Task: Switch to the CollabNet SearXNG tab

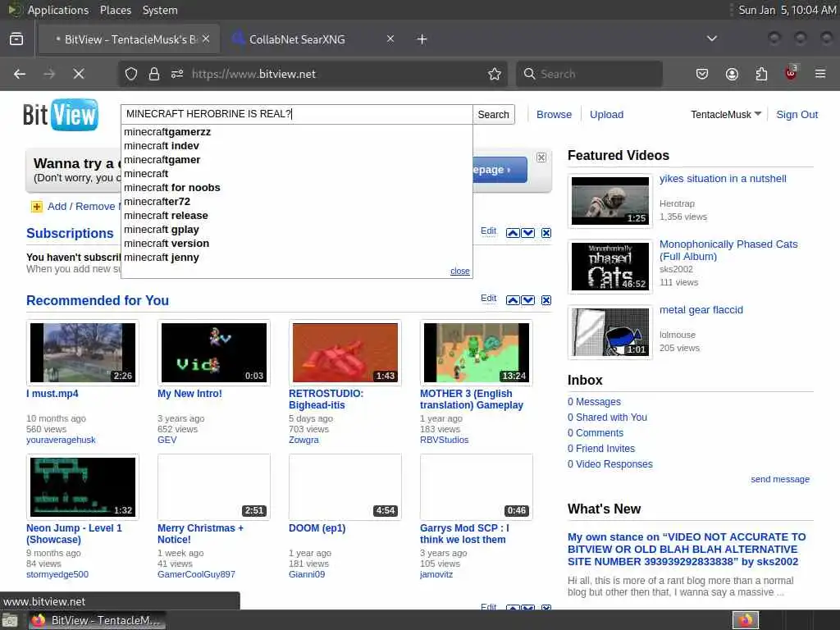Action: tap(313, 39)
